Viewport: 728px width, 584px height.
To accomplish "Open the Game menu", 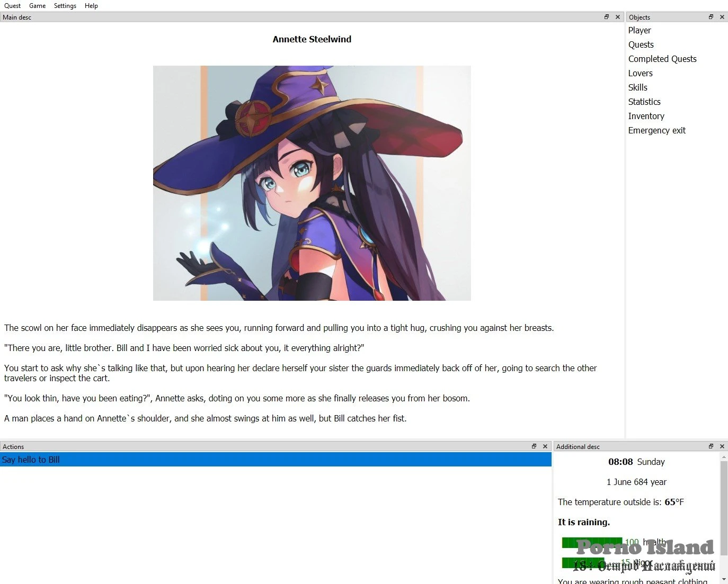I will click(37, 6).
